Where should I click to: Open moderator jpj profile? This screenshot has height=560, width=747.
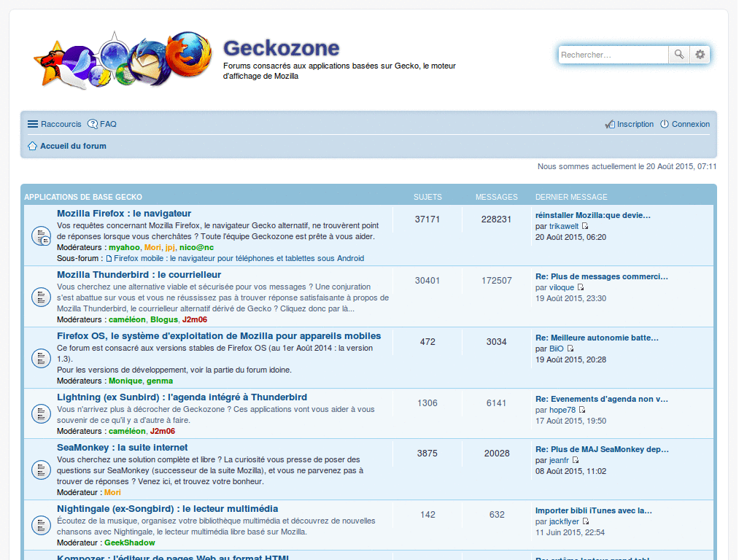(170, 248)
